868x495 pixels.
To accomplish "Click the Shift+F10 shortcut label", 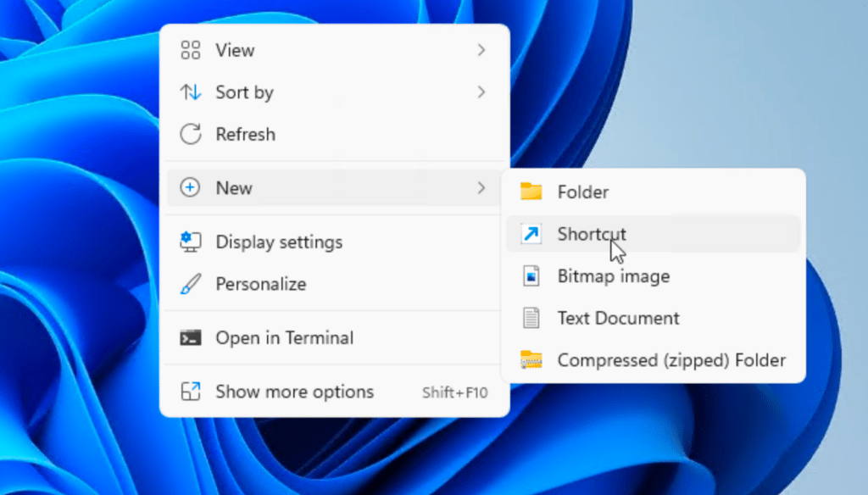I will [x=455, y=392].
